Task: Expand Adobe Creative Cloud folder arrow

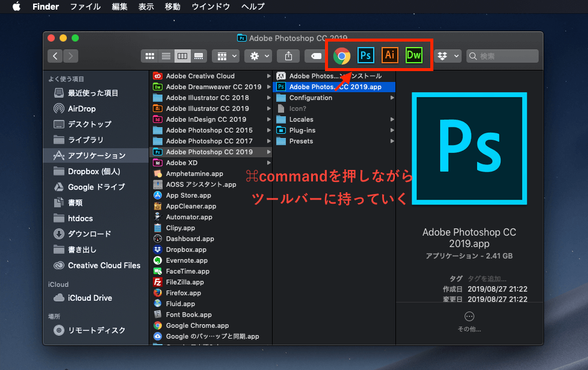Action: click(x=268, y=76)
